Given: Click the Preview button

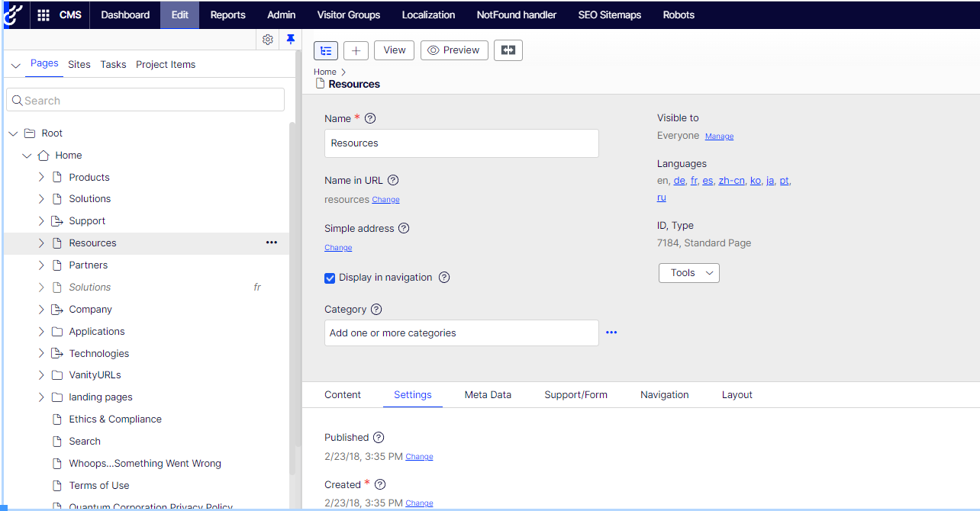Looking at the screenshot, I should [453, 50].
